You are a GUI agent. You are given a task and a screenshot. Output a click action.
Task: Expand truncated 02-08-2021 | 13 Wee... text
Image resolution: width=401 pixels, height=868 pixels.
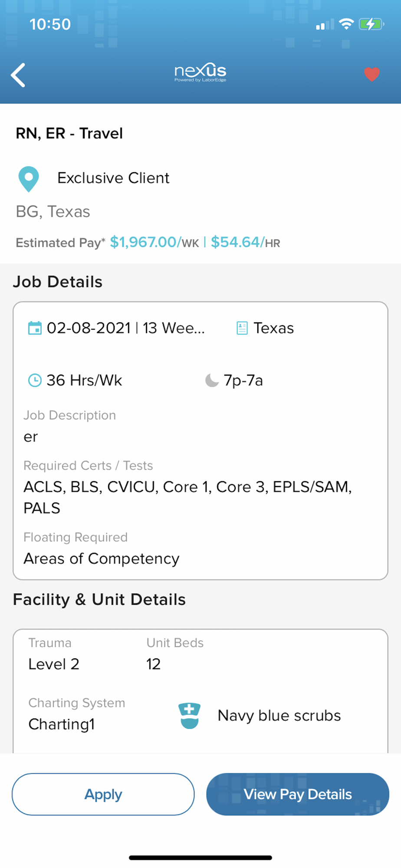pos(125,328)
